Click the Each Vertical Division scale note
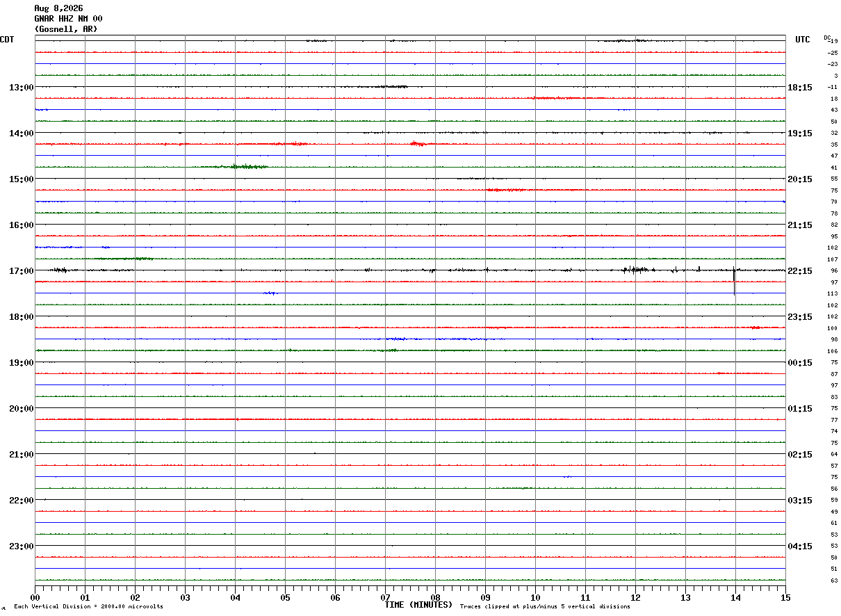This screenshot has width=841, height=616. tap(88, 606)
